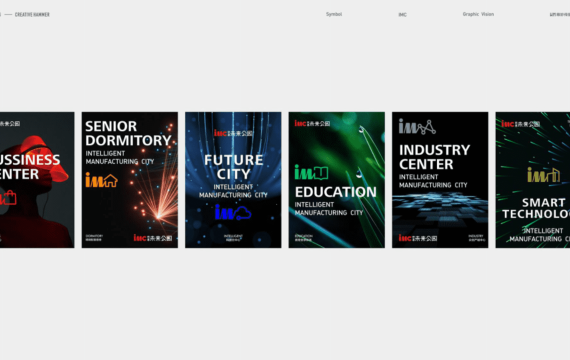The height and width of the screenshot is (360, 570).
Task: Click the red IMC logo at bottom of Senior Dormitory poster
Action: click(153, 238)
